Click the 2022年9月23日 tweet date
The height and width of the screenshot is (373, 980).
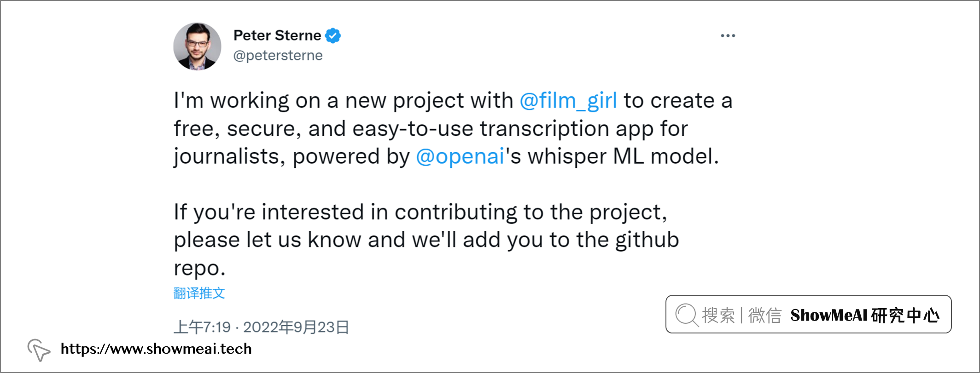(x=296, y=327)
